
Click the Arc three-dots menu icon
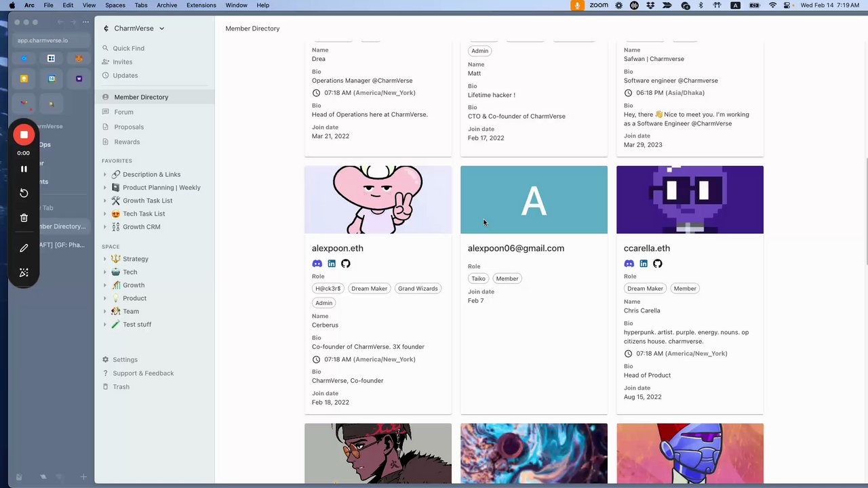pyautogui.click(x=85, y=22)
